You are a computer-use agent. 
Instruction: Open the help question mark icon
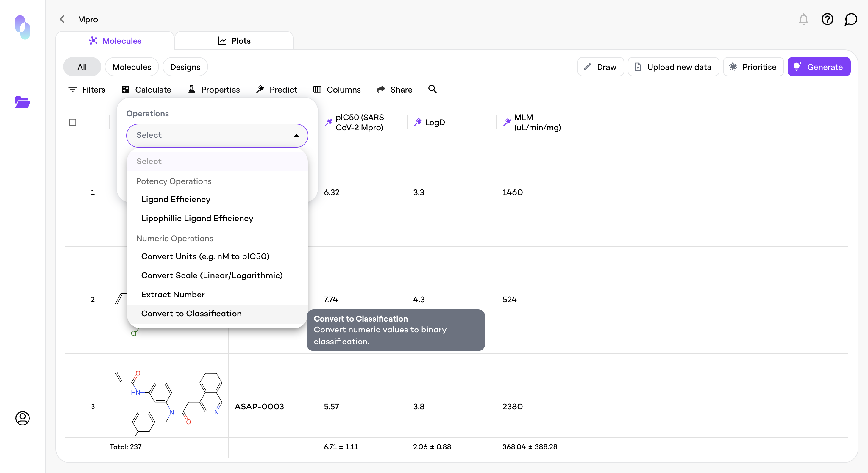click(x=827, y=20)
